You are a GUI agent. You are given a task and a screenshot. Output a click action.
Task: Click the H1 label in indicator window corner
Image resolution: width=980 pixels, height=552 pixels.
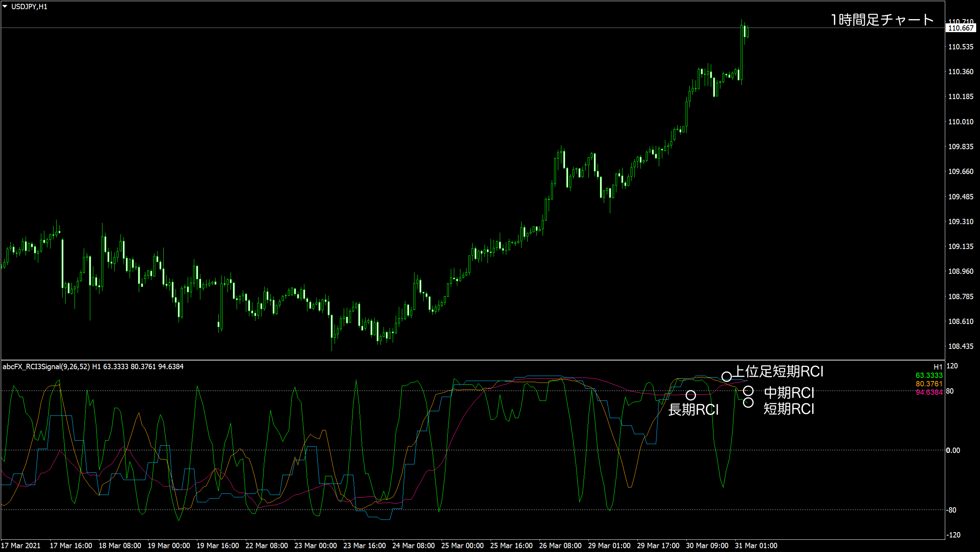(938, 367)
